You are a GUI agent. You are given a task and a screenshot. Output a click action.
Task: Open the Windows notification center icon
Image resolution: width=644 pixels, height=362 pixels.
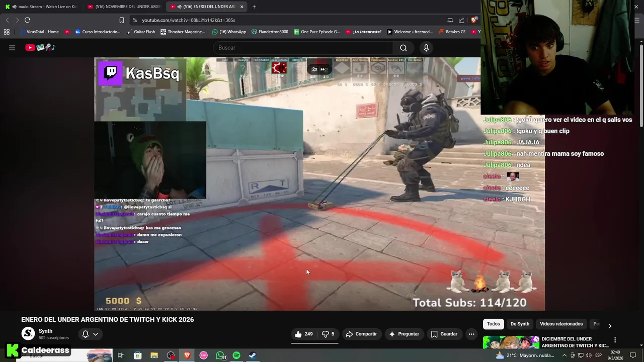[633, 355]
